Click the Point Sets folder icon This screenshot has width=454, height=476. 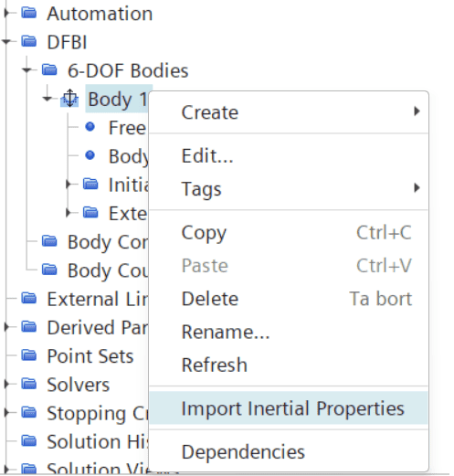pos(29,355)
